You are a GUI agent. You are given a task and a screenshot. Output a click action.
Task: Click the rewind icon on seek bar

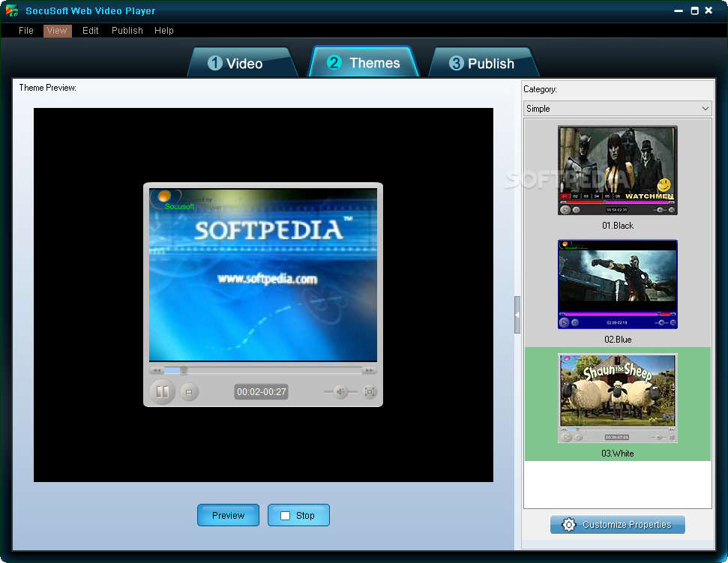click(x=157, y=370)
